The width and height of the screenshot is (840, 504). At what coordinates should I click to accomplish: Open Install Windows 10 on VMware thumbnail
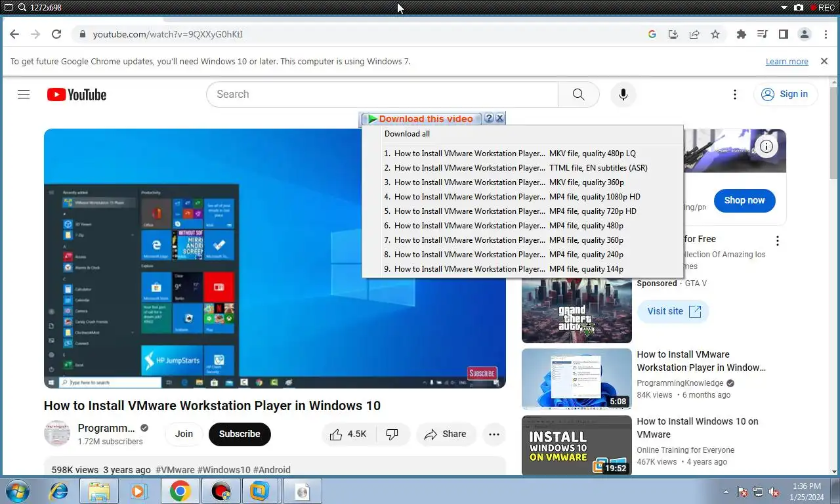(x=577, y=446)
